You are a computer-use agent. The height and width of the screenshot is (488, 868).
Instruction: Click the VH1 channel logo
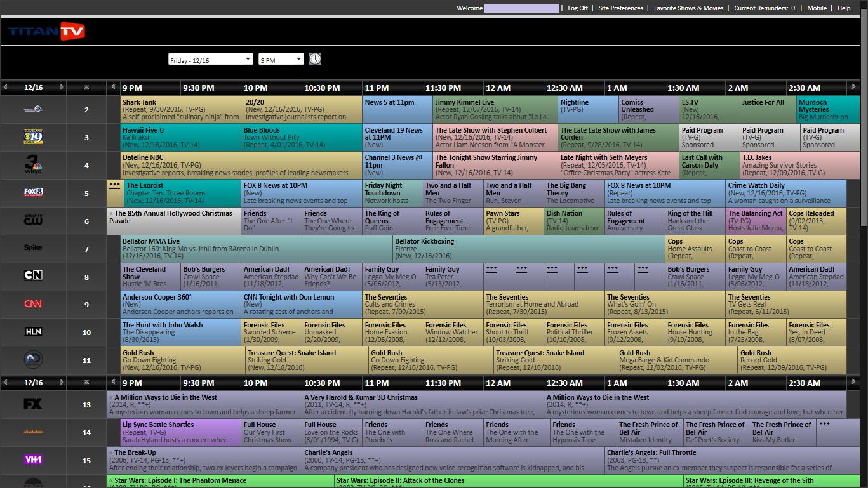(x=33, y=459)
